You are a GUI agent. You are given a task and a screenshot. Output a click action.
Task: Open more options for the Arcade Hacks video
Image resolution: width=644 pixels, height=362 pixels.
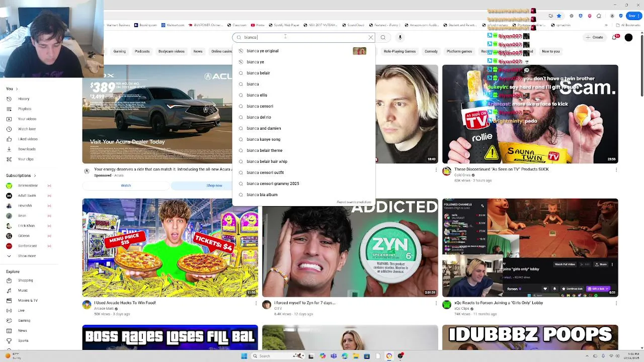click(256, 303)
